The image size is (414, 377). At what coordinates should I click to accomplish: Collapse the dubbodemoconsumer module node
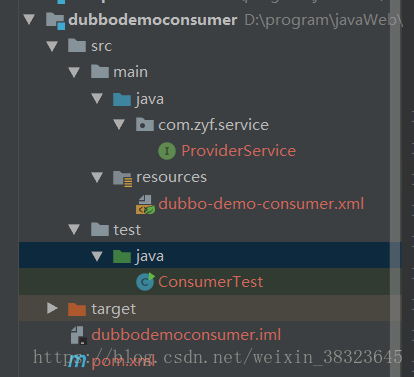coord(29,19)
